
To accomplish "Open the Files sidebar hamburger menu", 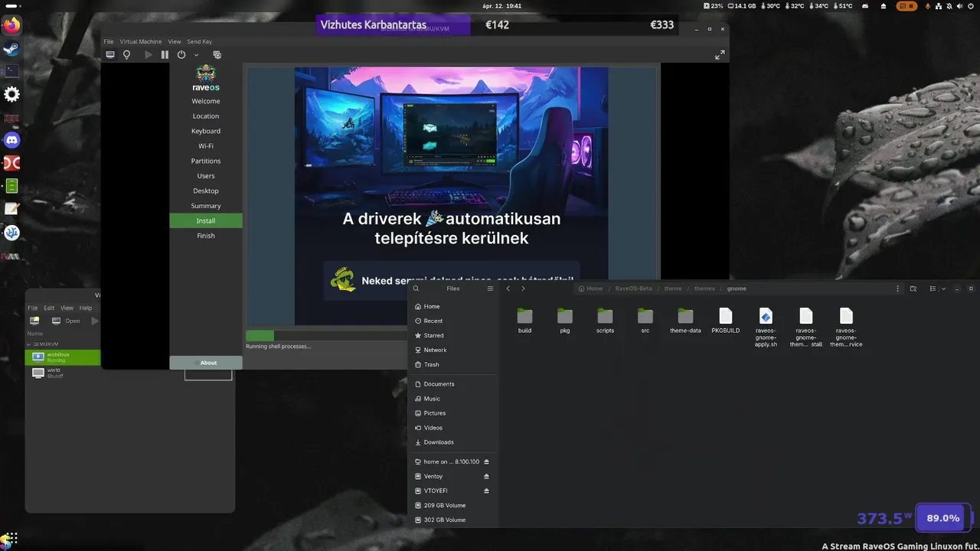I will (x=490, y=289).
